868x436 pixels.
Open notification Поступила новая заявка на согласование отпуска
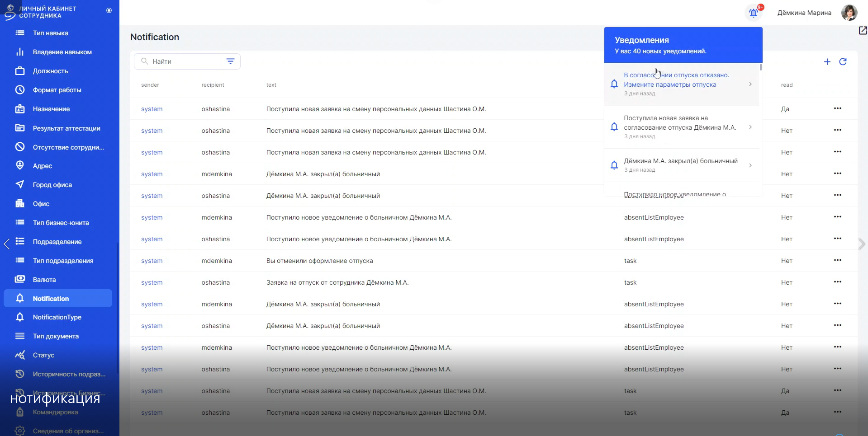coord(682,127)
